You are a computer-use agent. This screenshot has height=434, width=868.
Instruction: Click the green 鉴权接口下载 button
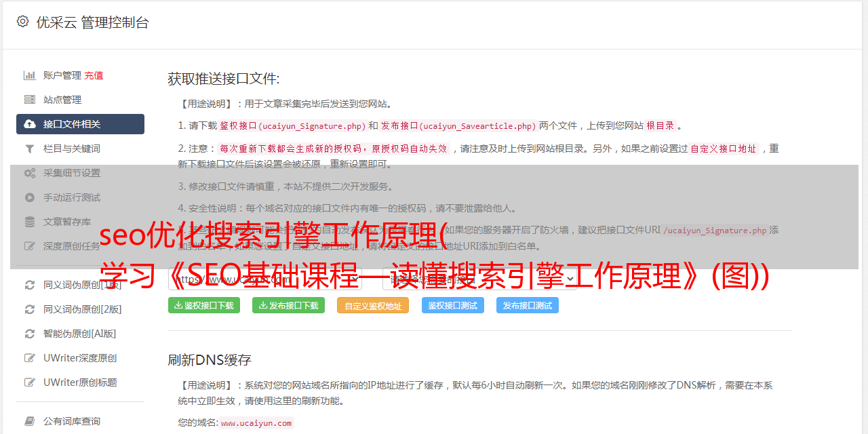204,305
